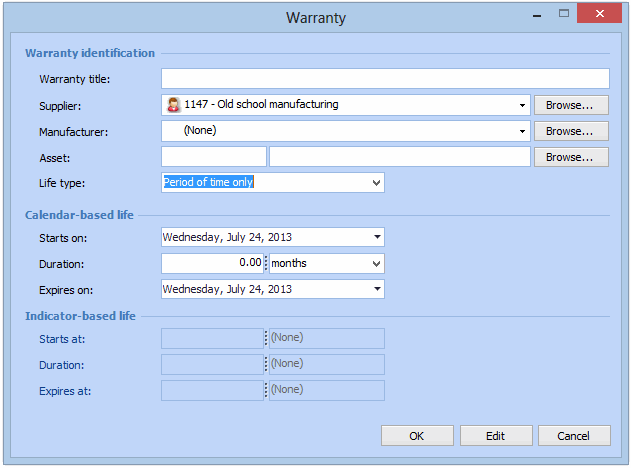Cancel the Warranty dialog
The width and height of the screenshot is (631, 468).
(573, 436)
